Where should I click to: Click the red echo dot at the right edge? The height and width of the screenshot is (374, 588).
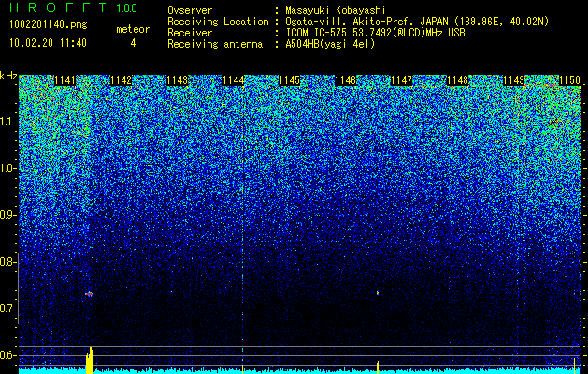pos(574,295)
